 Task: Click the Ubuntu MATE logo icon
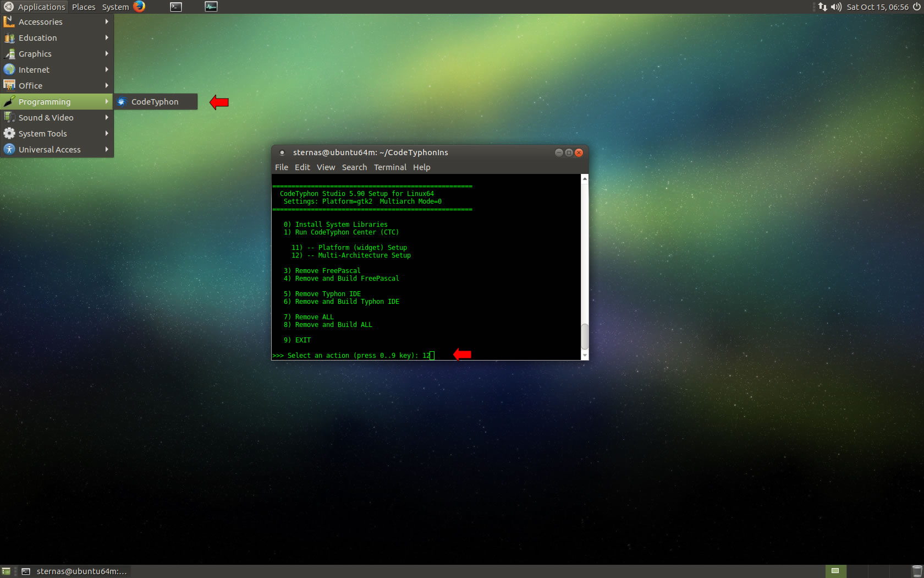(x=8, y=7)
